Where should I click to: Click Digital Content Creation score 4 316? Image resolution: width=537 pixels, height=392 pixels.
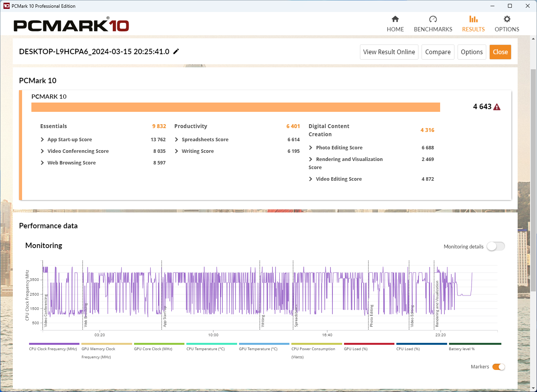coord(427,130)
